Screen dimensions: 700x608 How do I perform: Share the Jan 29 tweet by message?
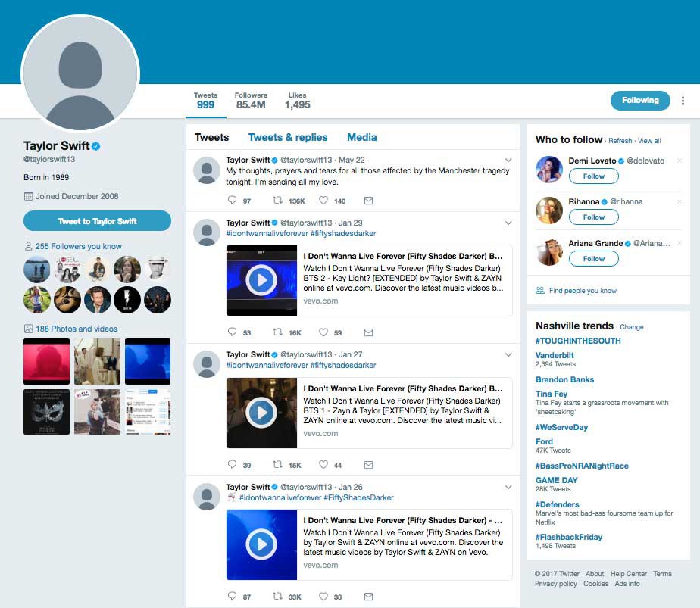coord(368,332)
